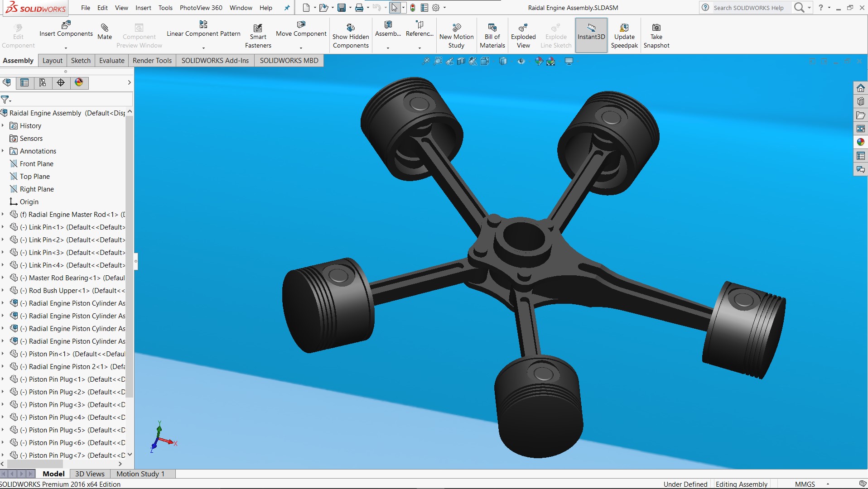Open the Motion Study 1 tab
Viewport: 868px width, 489px height.
tap(140, 474)
